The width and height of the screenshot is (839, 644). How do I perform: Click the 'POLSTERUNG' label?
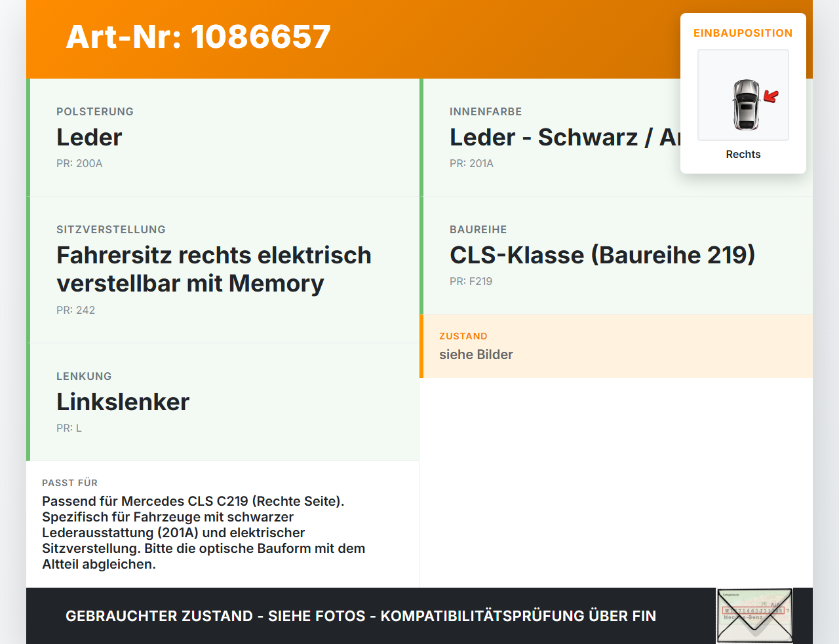pyautogui.click(x=95, y=111)
